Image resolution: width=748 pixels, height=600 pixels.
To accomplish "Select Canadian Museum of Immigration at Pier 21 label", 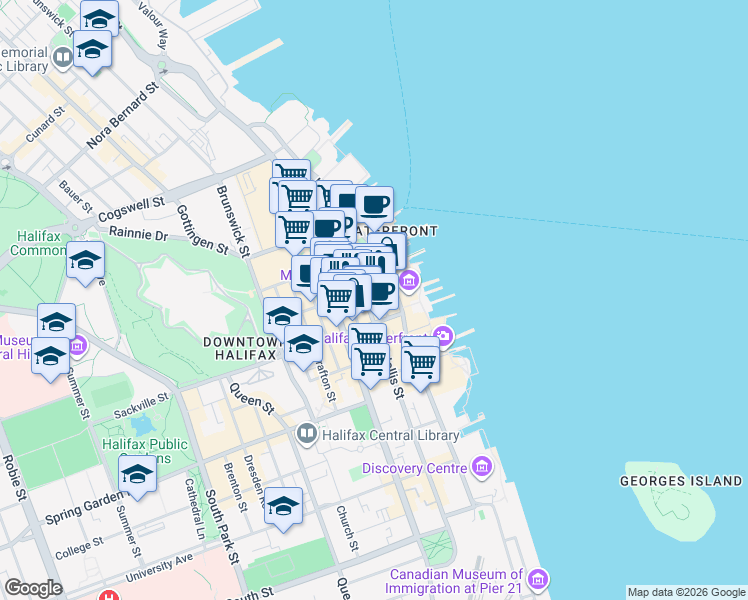I will [x=454, y=581].
